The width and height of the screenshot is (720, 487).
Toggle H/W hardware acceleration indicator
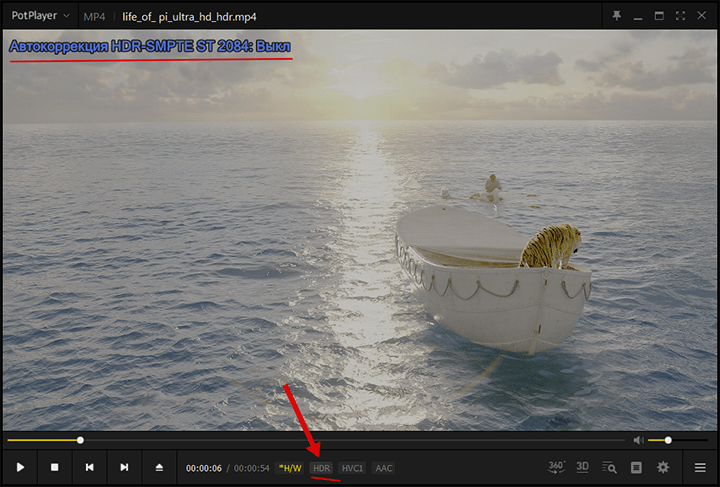point(289,468)
